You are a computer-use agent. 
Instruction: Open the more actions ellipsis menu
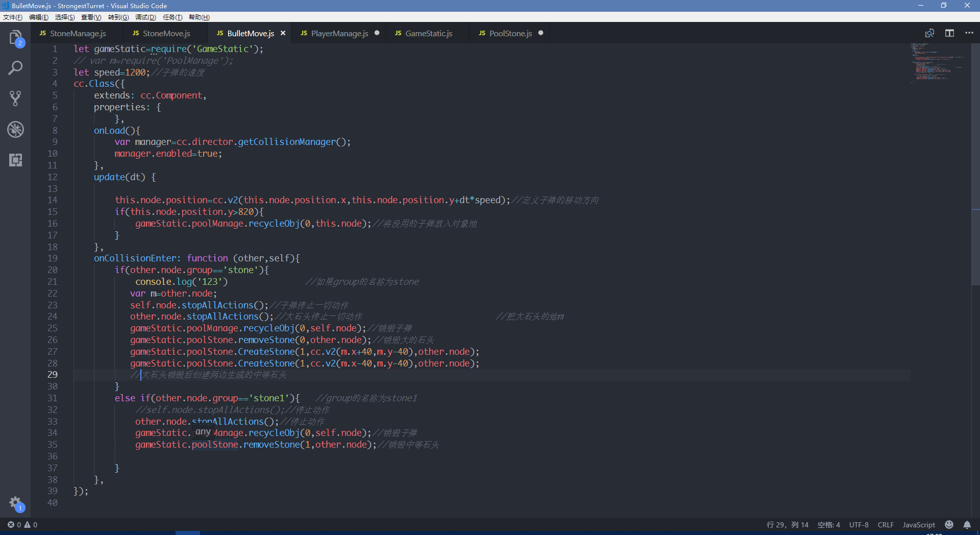[x=969, y=33]
